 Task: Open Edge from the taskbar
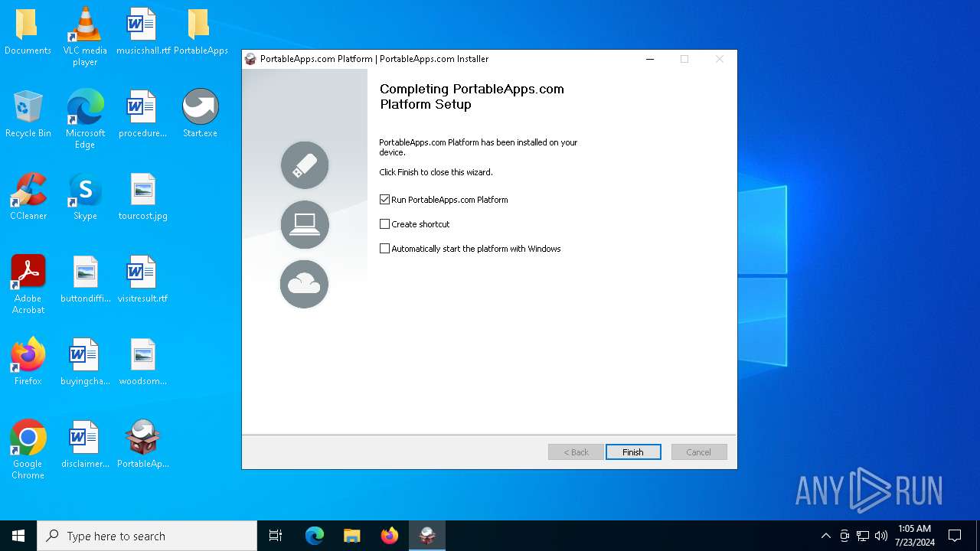[315, 536]
